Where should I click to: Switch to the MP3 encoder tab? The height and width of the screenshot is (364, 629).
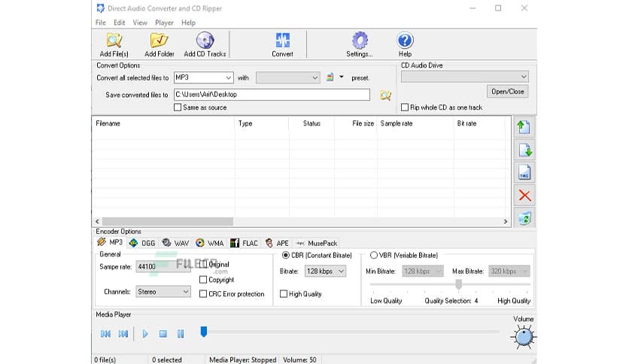(111, 242)
